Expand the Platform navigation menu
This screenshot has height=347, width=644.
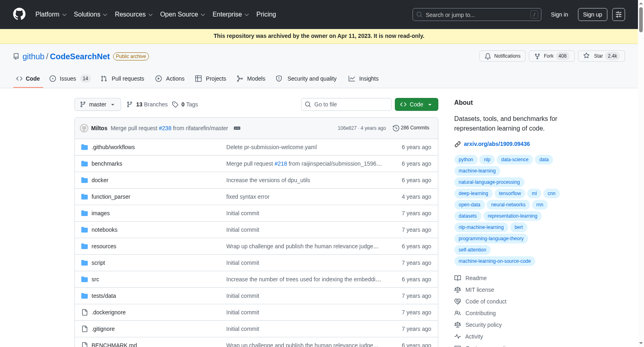click(51, 15)
